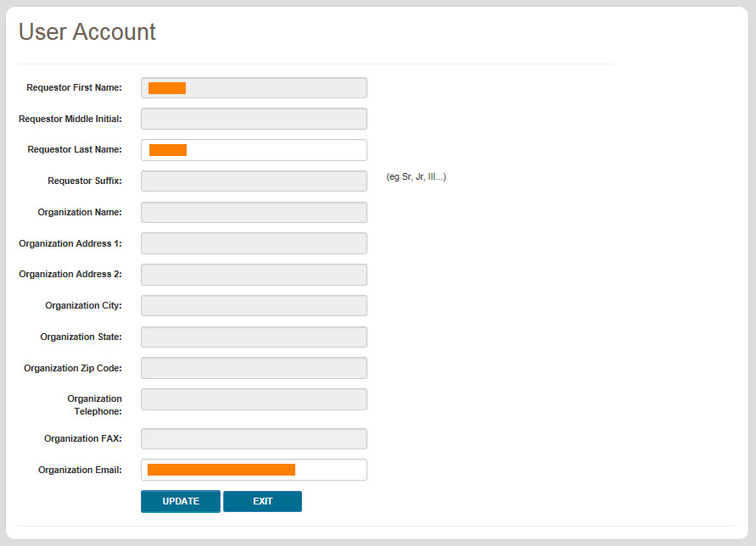This screenshot has width=756, height=546.
Task: Click the Organization Name field
Action: (254, 212)
